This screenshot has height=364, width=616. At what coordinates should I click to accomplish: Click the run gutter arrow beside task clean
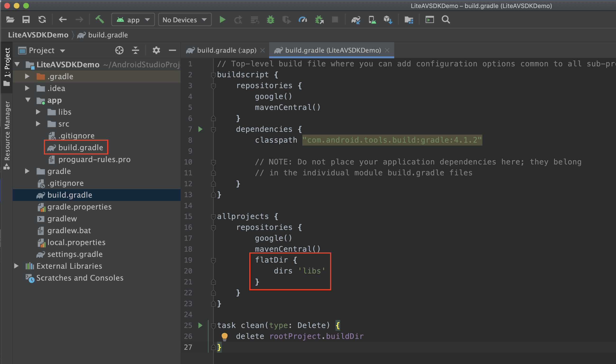(200, 325)
